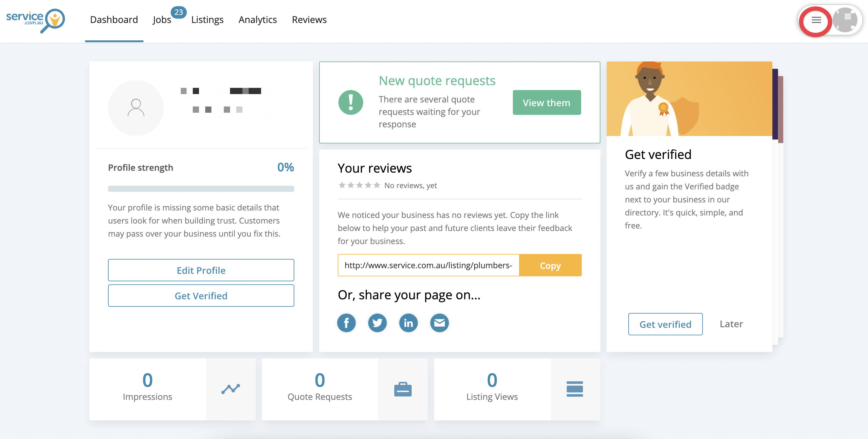Switch to the Analytics tab
Screen dimensions: 868x439
(257, 20)
